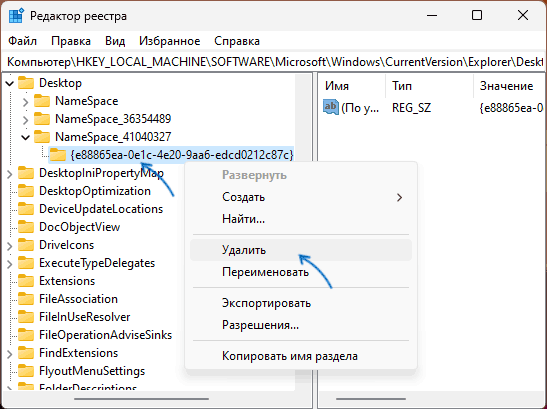Select the NameSpace folder icon
The height and width of the screenshot is (409, 547).
coord(42,101)
